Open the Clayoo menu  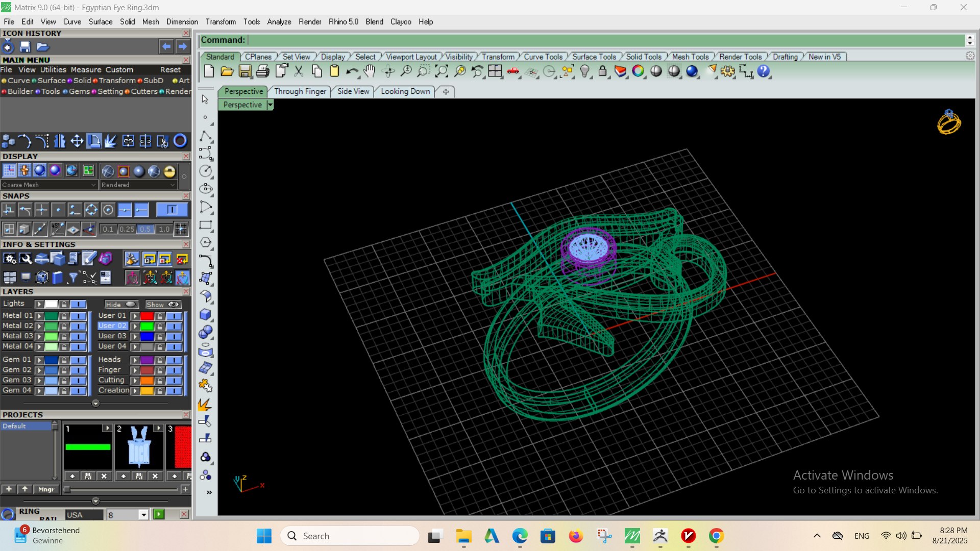click(401, 22)
